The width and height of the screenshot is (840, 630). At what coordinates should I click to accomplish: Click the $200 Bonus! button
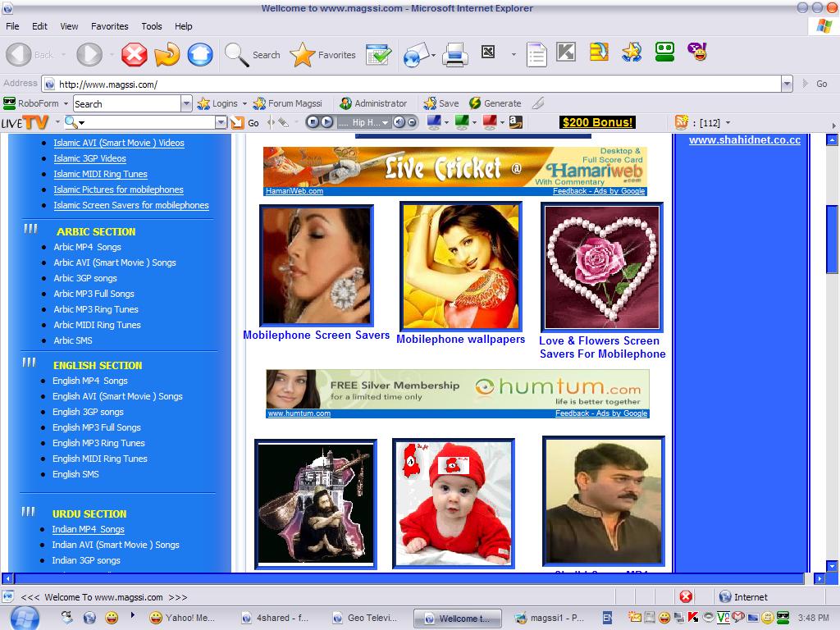tap(597, 122)
